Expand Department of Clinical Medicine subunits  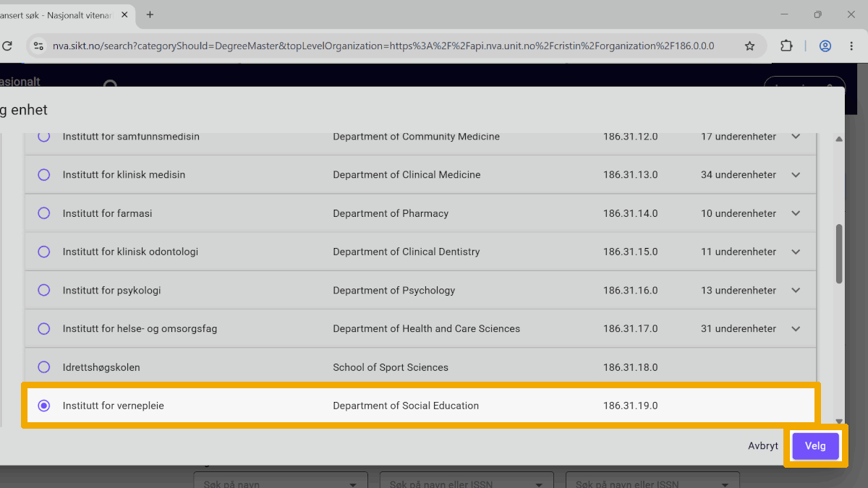(x=796, y=175)
